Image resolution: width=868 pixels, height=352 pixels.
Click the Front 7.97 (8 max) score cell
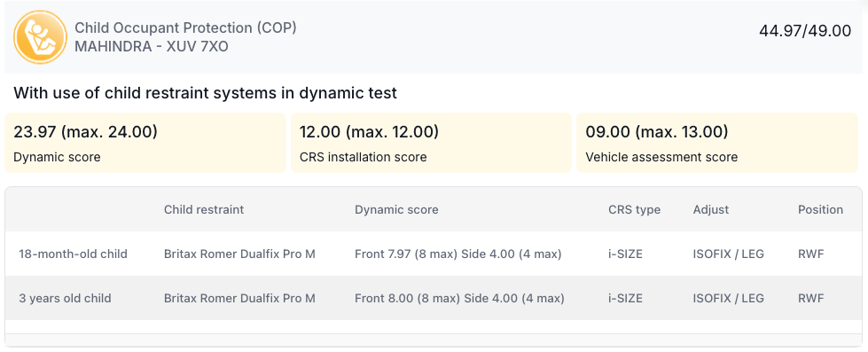pos(458,254)
